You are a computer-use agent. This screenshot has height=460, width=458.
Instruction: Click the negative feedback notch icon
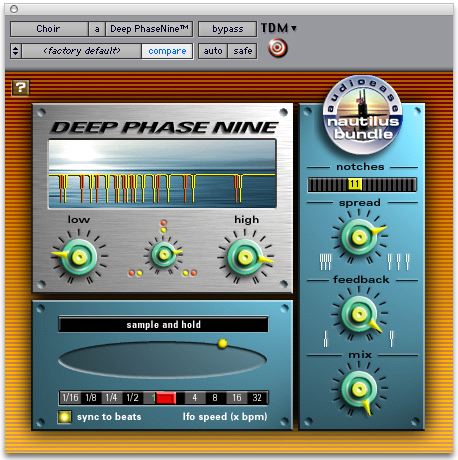point(326,339)
